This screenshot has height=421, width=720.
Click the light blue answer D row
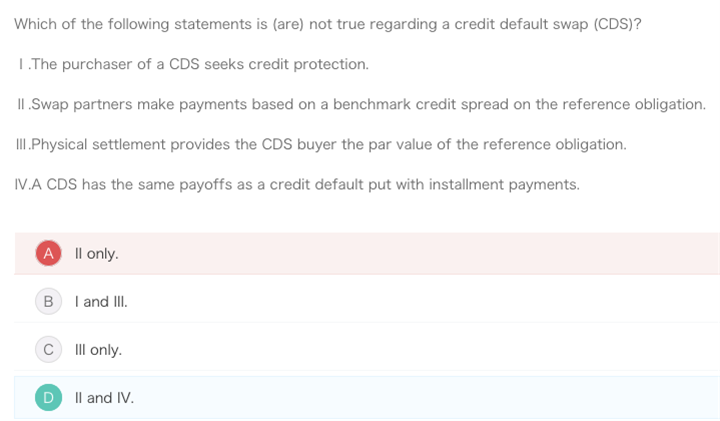[367, 398]
